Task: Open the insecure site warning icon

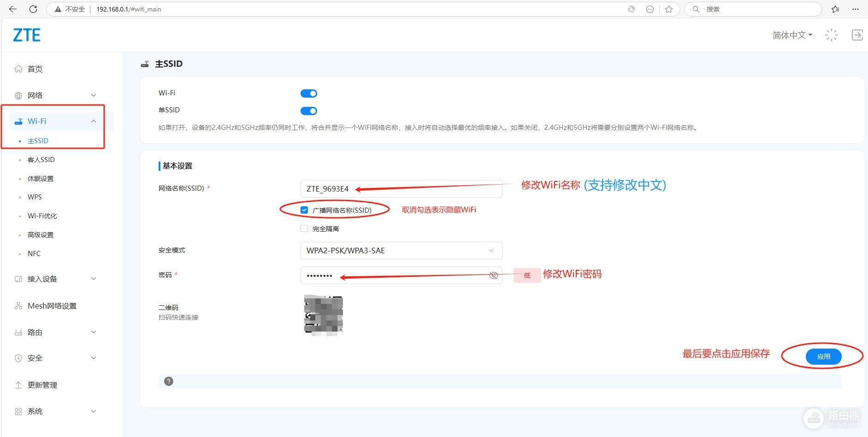Action: pyautogui.click(x=58, y=9)
